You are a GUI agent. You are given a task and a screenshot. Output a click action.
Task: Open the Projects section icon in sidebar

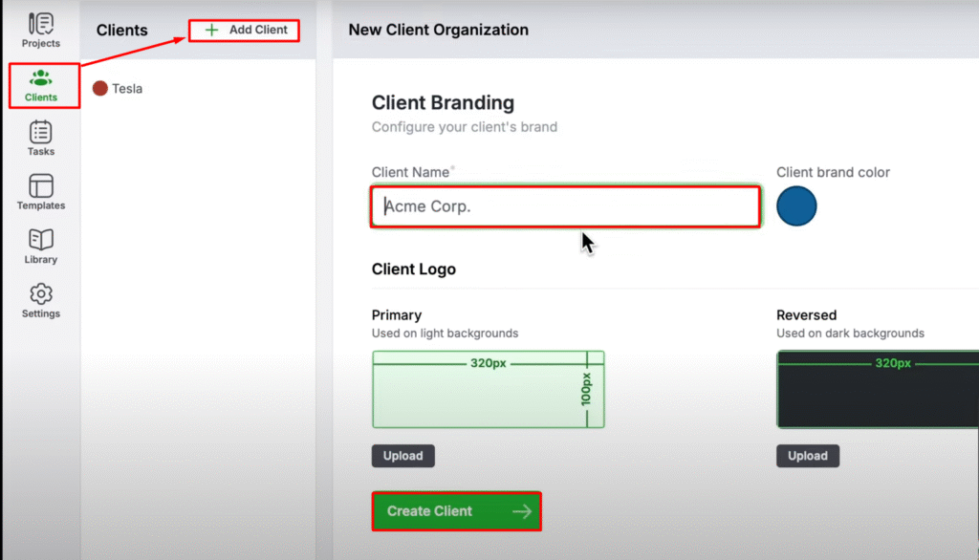point(40,23)
